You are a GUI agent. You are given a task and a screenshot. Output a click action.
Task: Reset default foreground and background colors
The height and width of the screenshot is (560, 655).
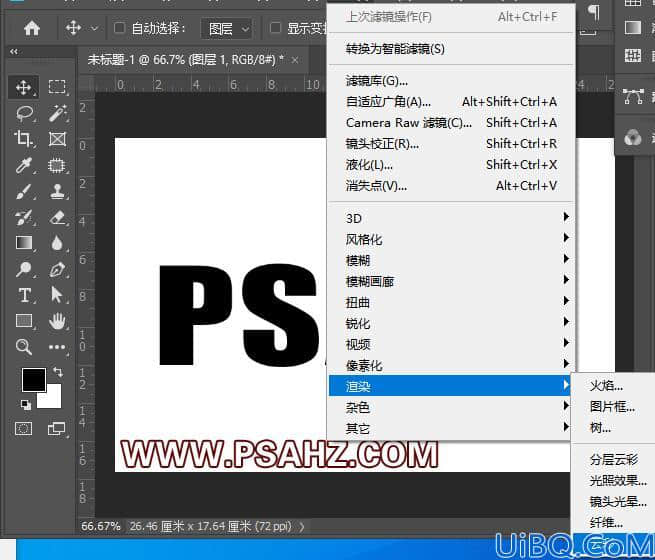26,404
